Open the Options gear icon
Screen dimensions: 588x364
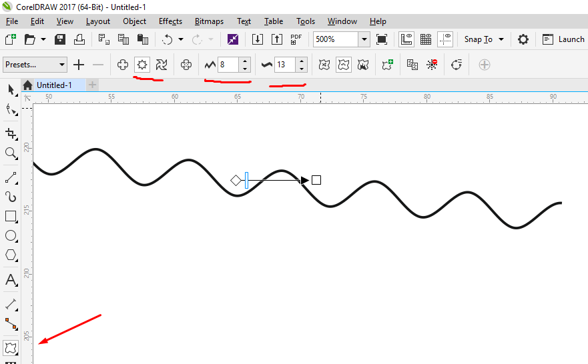(523, 39)
